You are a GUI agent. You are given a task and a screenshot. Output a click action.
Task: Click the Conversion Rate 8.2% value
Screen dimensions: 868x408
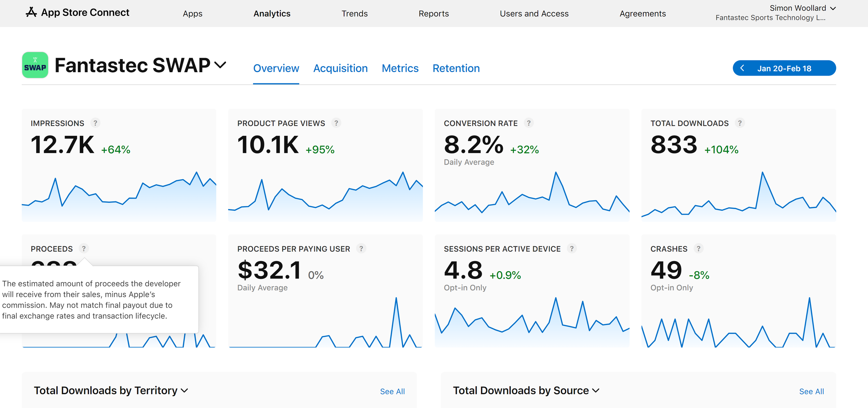click(474, 145)
